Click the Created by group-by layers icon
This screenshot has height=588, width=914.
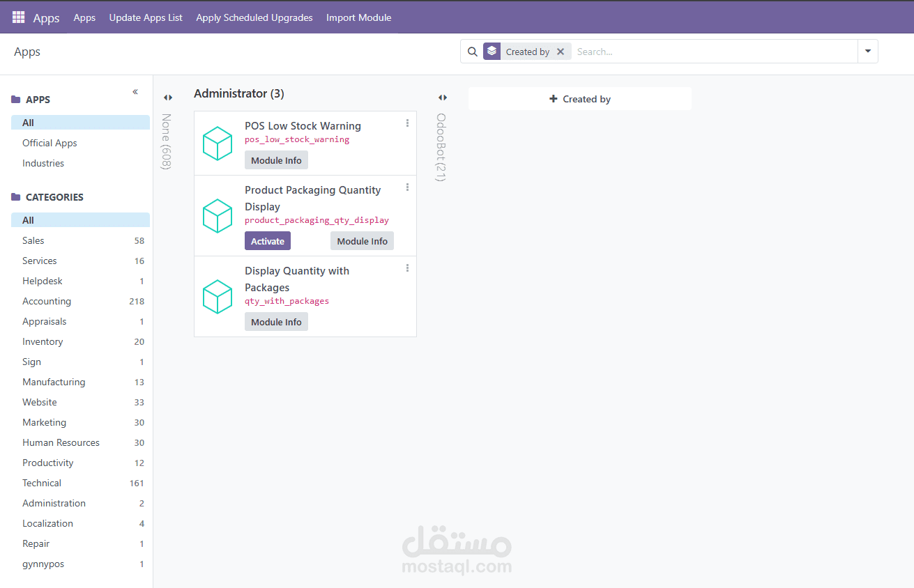coord(492,52)
